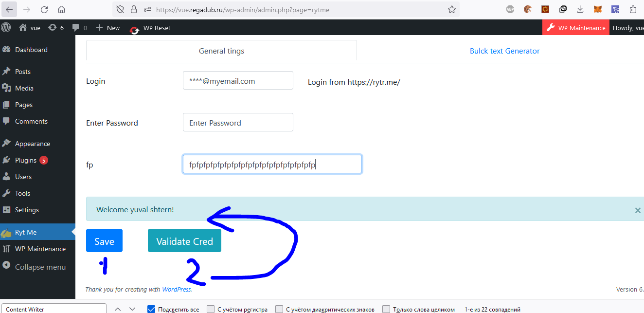Go to previous find match arrow
The height and width of the screenshot is (313, 644).
pos(117,309)
